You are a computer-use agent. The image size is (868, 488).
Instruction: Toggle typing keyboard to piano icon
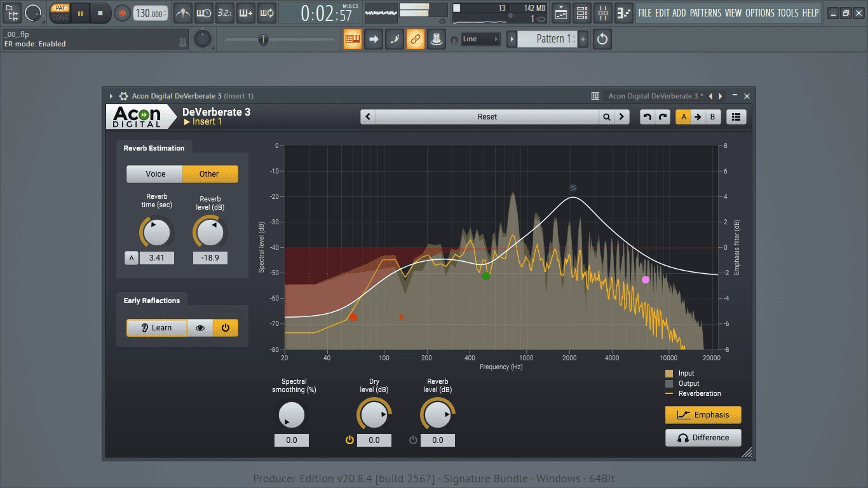click(353, 39)
